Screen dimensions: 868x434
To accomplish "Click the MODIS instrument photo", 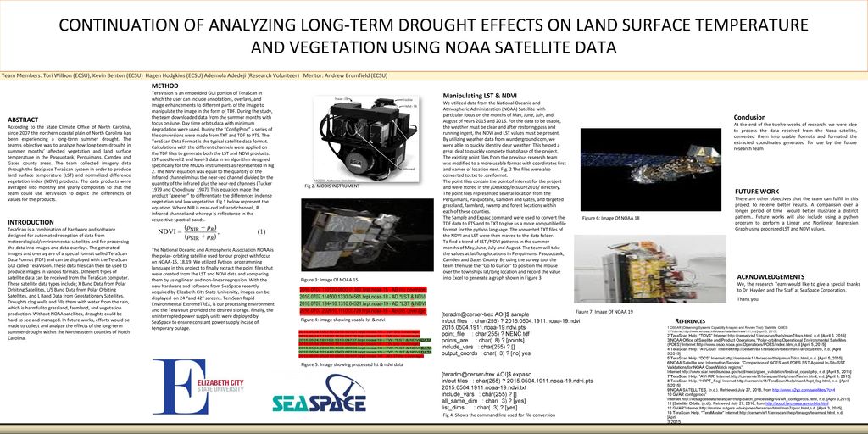I will [365, 140].
